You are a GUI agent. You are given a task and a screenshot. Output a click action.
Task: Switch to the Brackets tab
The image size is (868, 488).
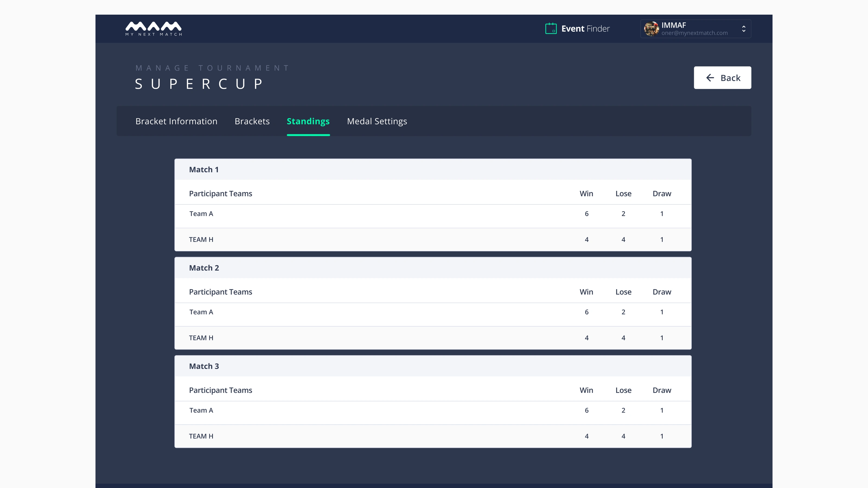pyautogui.click(x=252, y=121)
